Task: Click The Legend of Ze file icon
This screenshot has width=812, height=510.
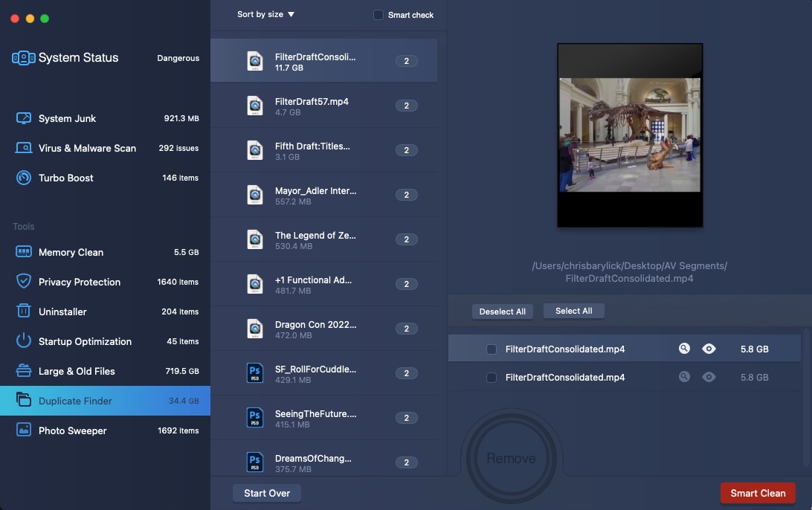Action: [x=255, y=239]
